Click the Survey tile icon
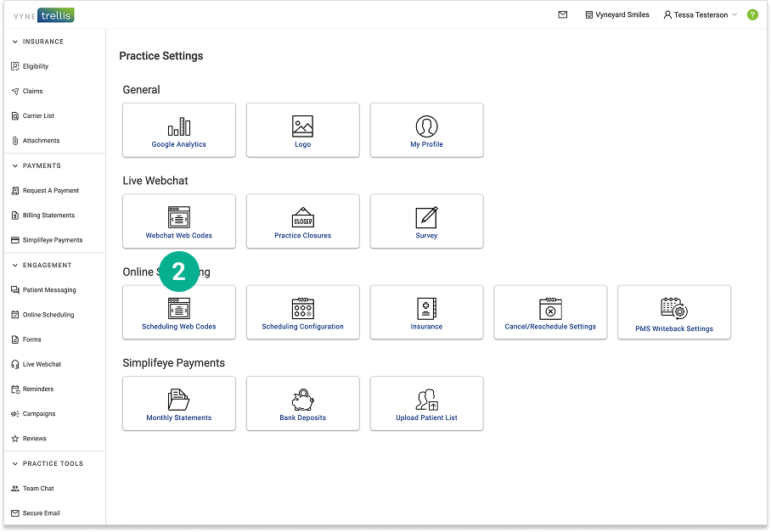 (426, 217)
